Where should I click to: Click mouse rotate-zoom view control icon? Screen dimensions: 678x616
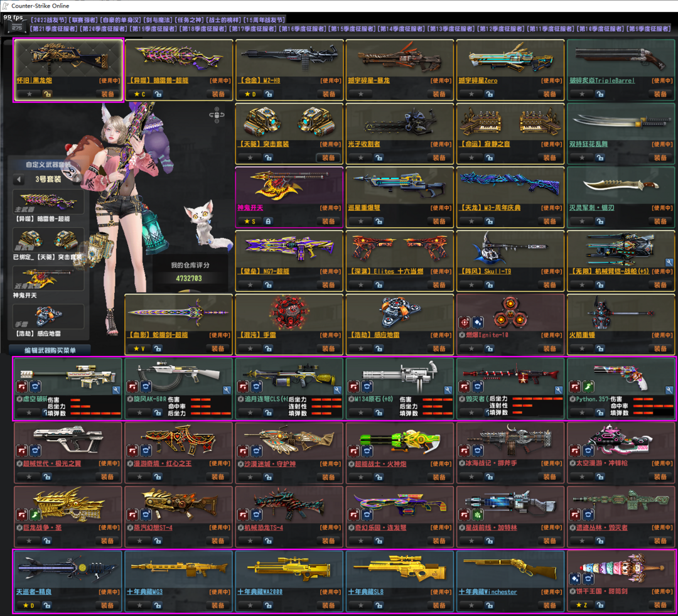pos(217,115)
